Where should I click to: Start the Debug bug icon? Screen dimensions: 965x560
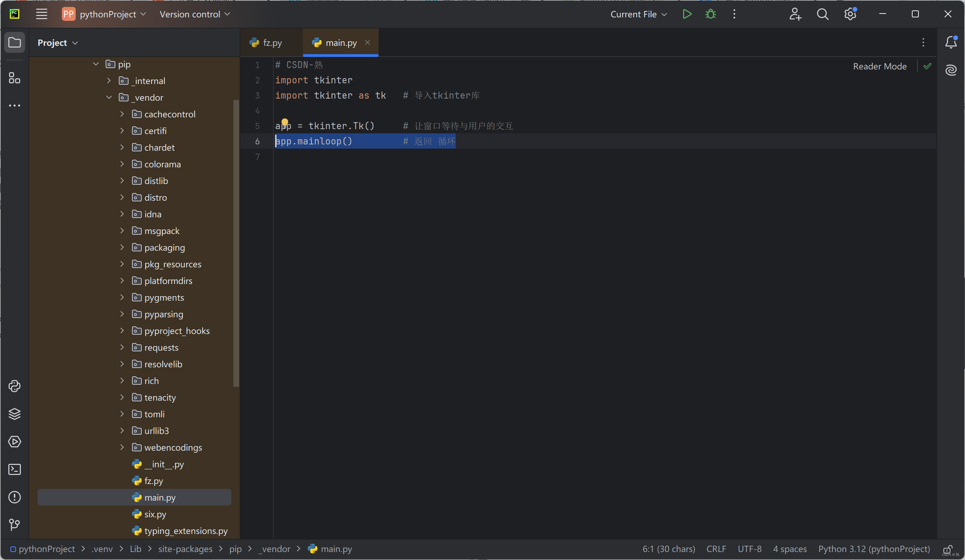point(711,14)
